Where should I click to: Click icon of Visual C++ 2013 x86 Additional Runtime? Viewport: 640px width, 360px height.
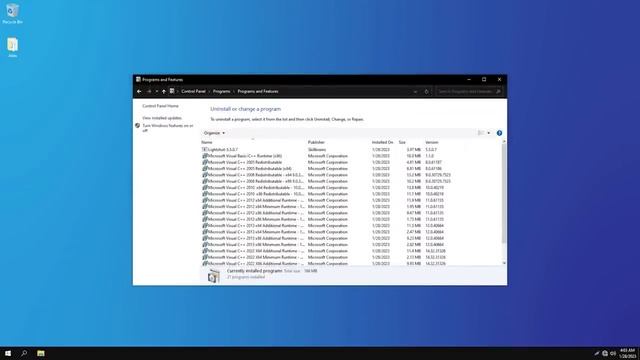click(x=205, y=238)
